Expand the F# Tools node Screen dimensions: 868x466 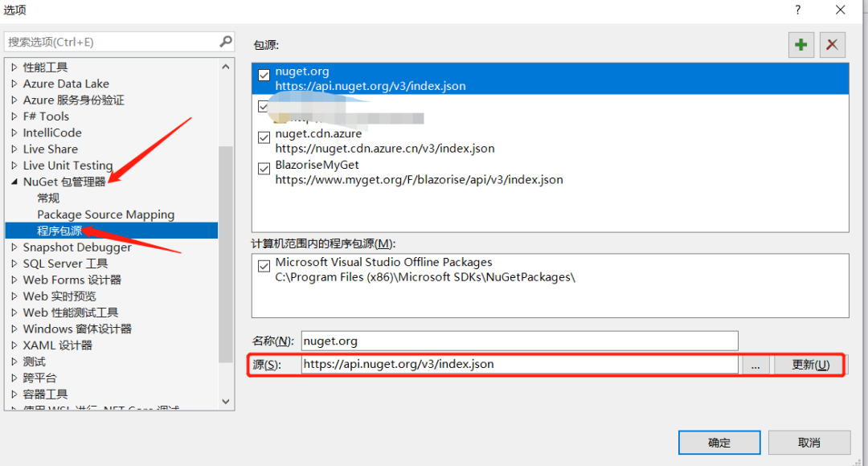point(14,117)
